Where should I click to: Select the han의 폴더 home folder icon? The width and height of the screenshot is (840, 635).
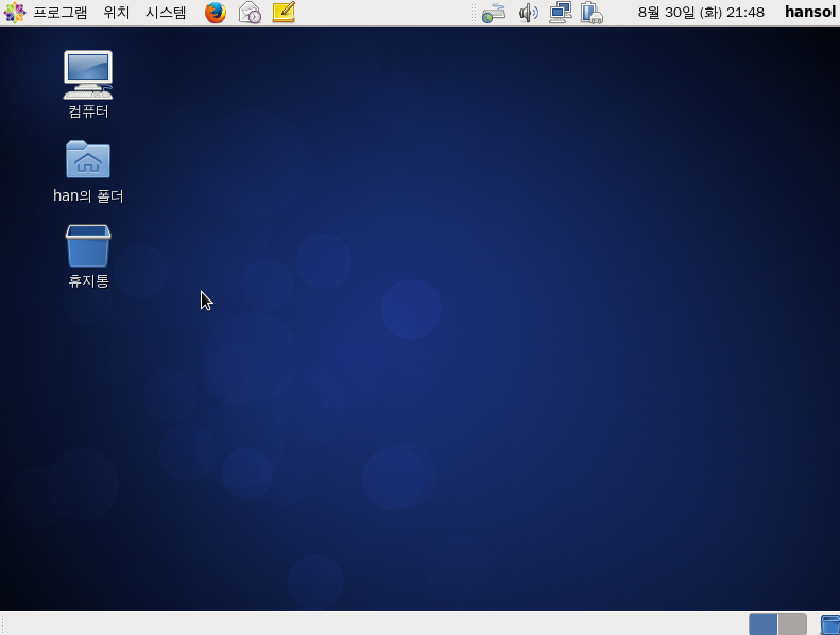click(88, 171)
